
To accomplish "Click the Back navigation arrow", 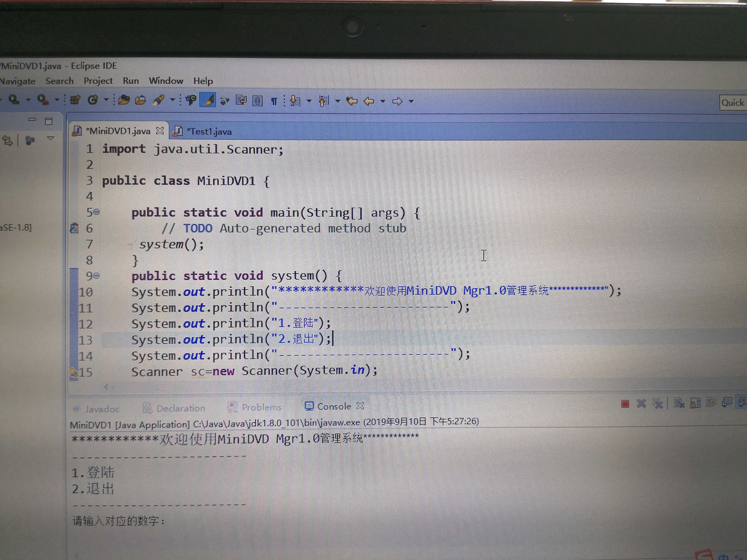I will coord(369,101).
